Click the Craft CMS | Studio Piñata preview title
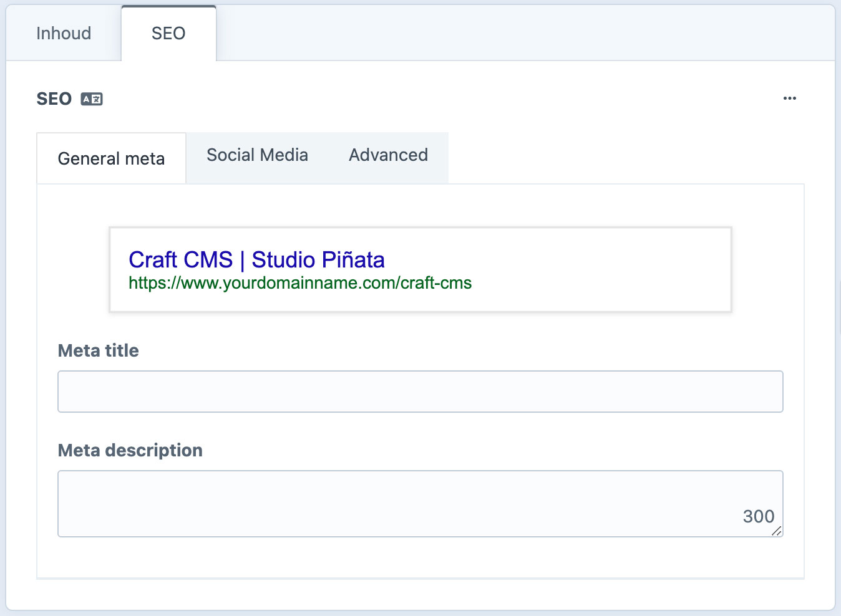 click(x=256, y=259)
